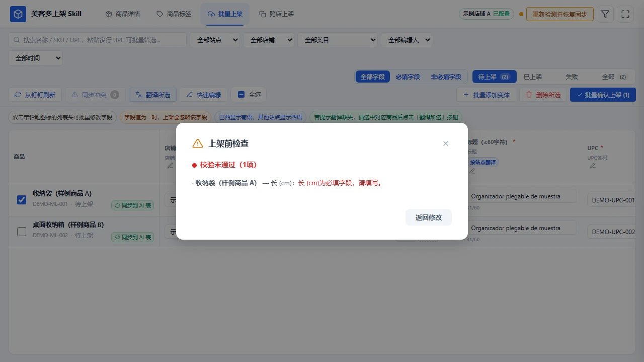Viewport: 644px width, 362px height.
Task: Click the 美客多上架 Skill cube logo
Action: coord(18,14)
